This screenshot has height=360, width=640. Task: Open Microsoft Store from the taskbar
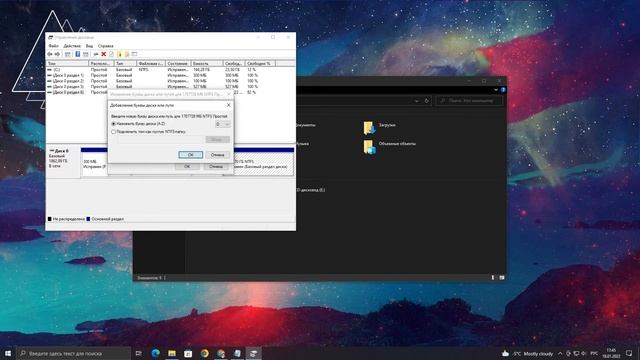[x=188, y=353]
